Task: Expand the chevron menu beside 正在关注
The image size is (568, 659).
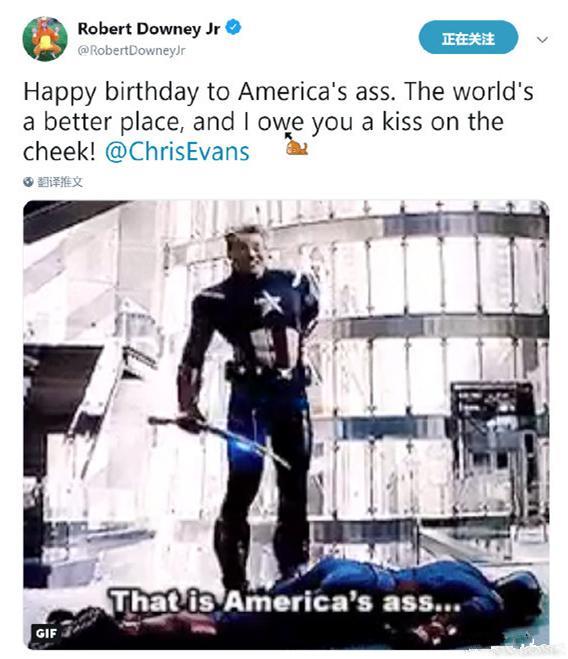Action: [x=542, y=40]
